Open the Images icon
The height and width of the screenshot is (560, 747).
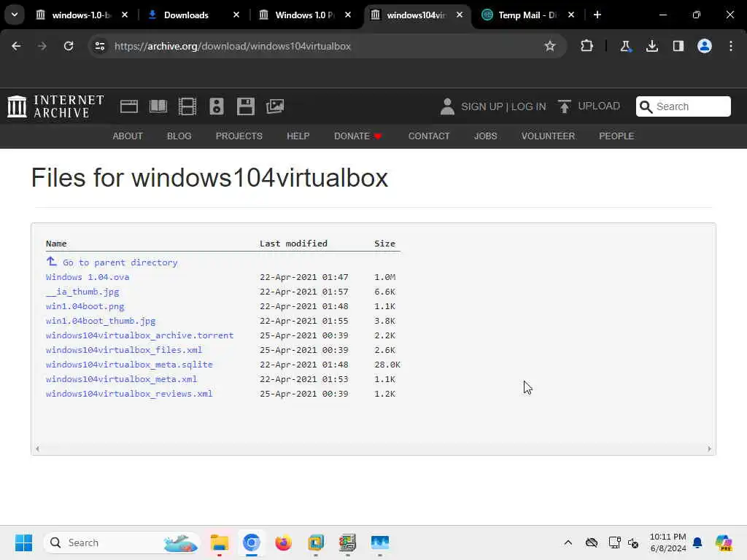coord(275,106)
